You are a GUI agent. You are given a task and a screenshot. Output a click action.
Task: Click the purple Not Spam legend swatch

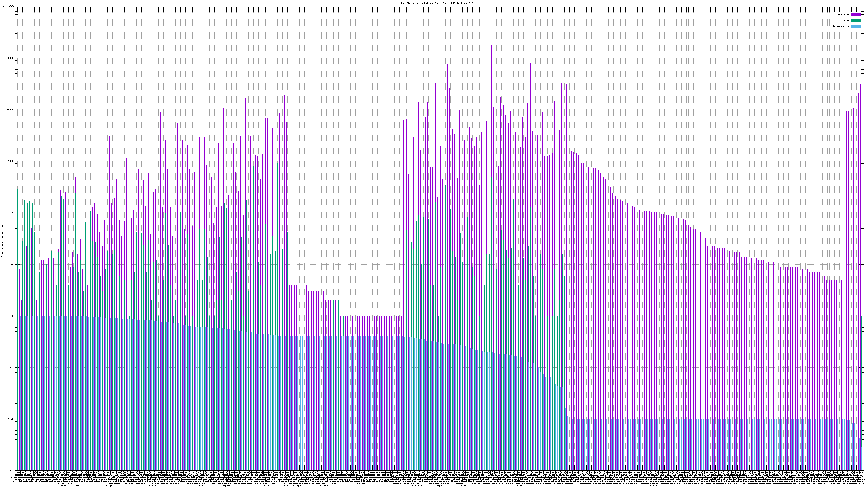click(856, 14)
